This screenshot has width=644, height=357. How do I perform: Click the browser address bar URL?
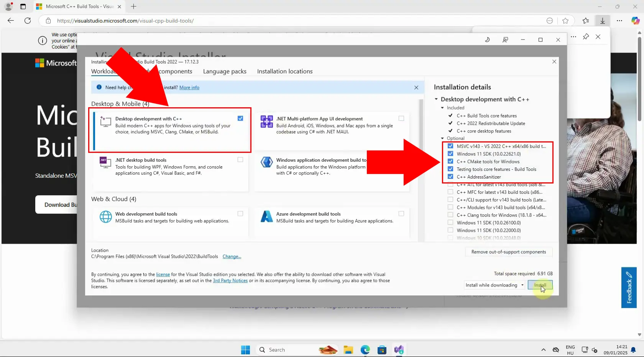[125, 21]
